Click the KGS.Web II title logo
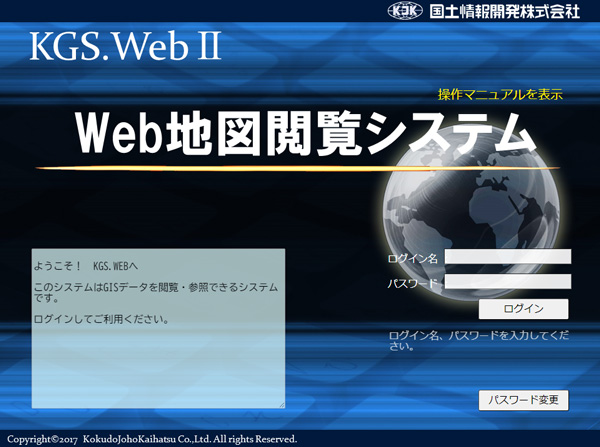The width and height of the screenshot is (600, 447). tap(126, 46)
